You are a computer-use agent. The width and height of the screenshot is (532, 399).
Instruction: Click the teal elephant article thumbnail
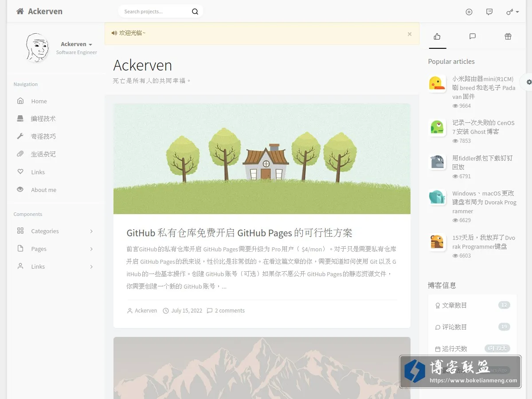coord(437,198)
